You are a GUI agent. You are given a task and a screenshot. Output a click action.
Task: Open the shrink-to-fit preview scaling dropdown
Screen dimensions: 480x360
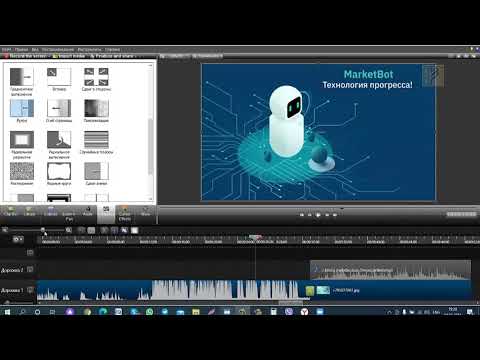[207, 56]
